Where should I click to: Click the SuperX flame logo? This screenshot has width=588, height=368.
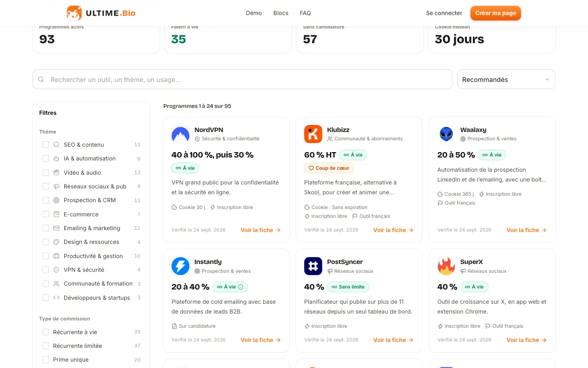click(446, 266)
